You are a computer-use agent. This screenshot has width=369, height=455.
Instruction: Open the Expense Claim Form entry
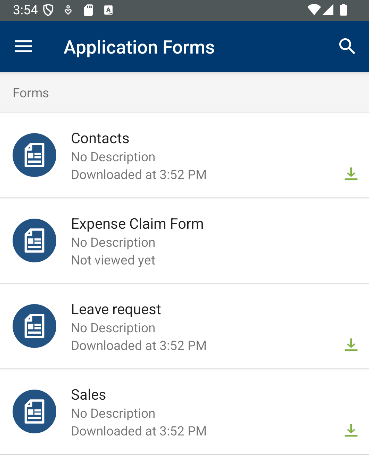click(184, 241)
